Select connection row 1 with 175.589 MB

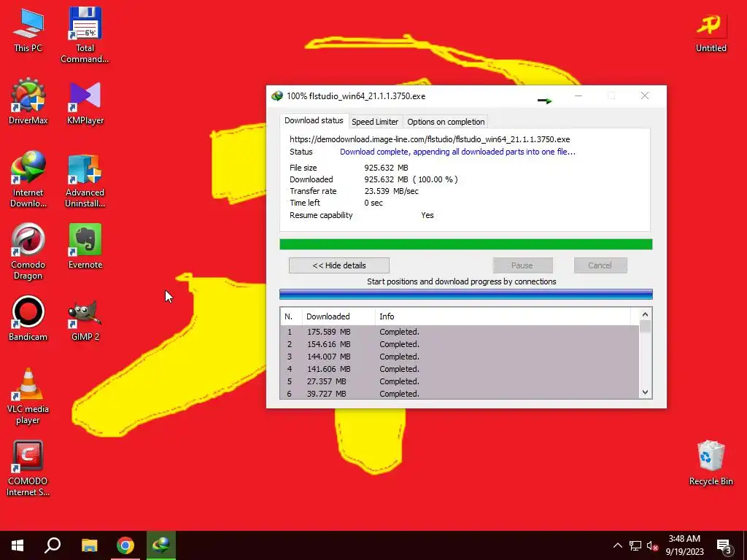point(460,332)
